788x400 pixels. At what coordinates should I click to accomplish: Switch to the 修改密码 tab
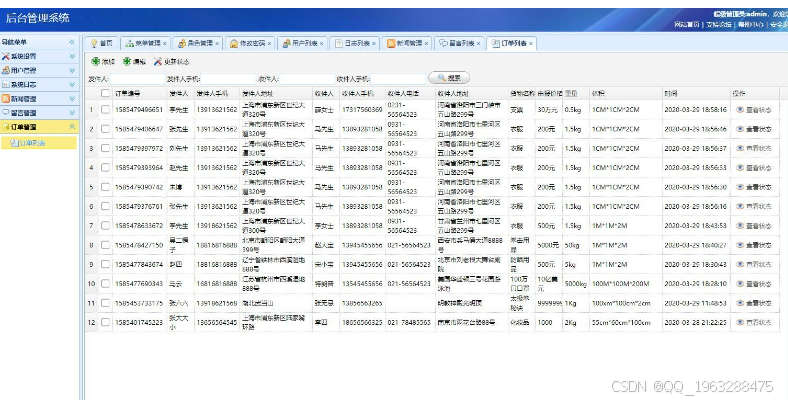pyautogui.click(x=248, y=44)
